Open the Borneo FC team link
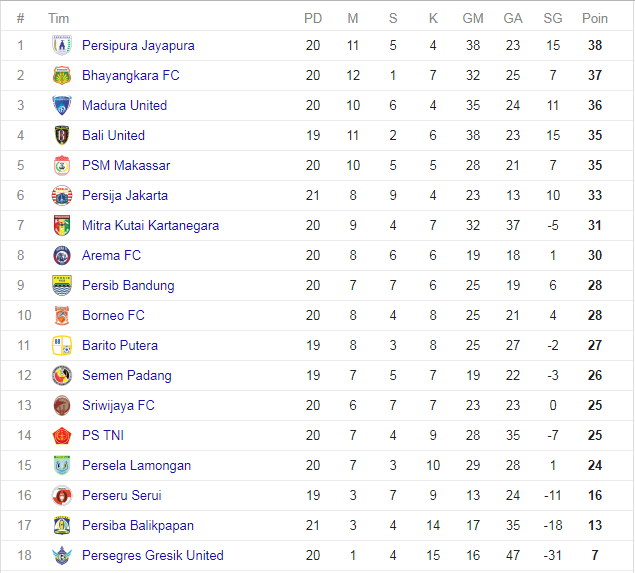635x573 pixels. coord(113,315)
